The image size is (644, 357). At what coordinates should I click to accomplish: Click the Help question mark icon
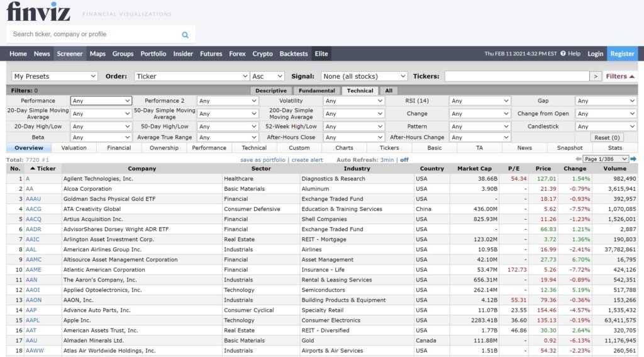coord(563,54)
